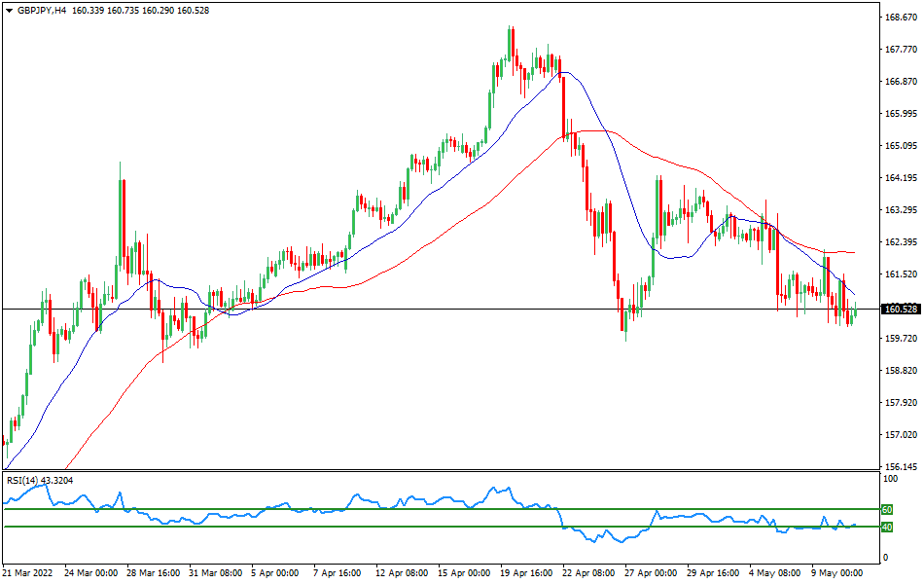Select the 9 May 00:00 date label
This screenshot has width=924, height=584.
coord(837,573)
